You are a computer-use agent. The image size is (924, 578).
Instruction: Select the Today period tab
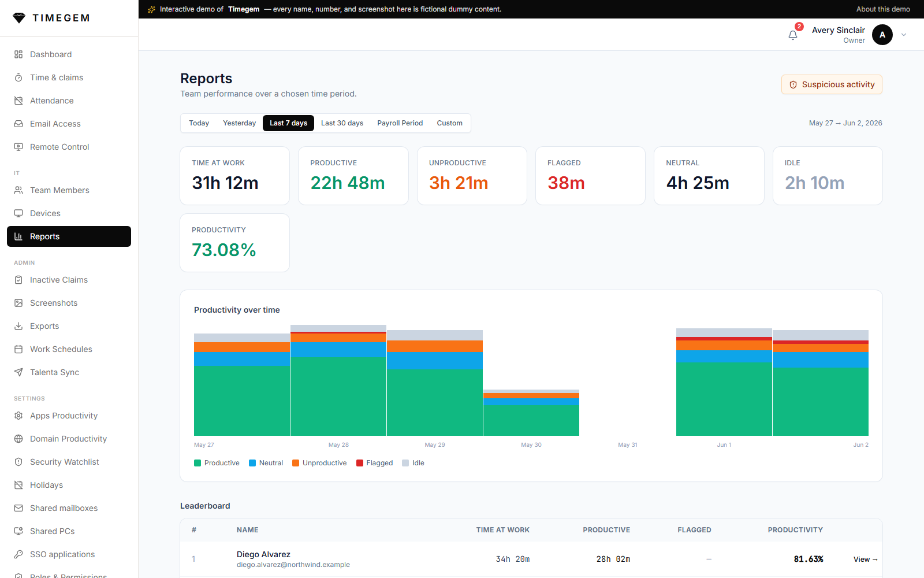tap(199, 123)
